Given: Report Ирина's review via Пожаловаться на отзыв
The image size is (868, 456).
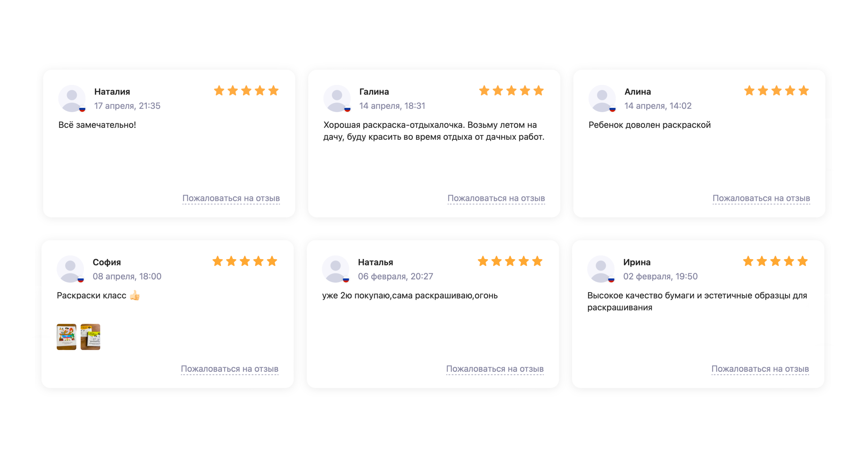Looking at the screenshot, I should click(x=760, y=368).
